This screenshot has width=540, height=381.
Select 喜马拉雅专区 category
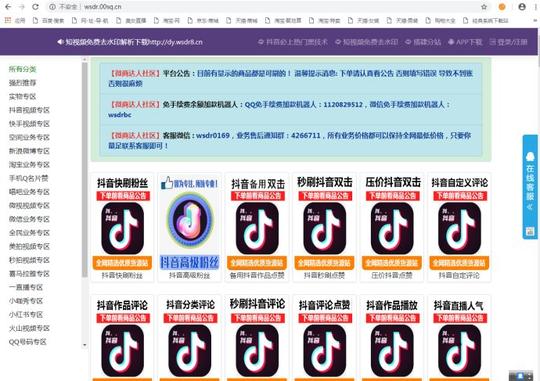[29, 274]
